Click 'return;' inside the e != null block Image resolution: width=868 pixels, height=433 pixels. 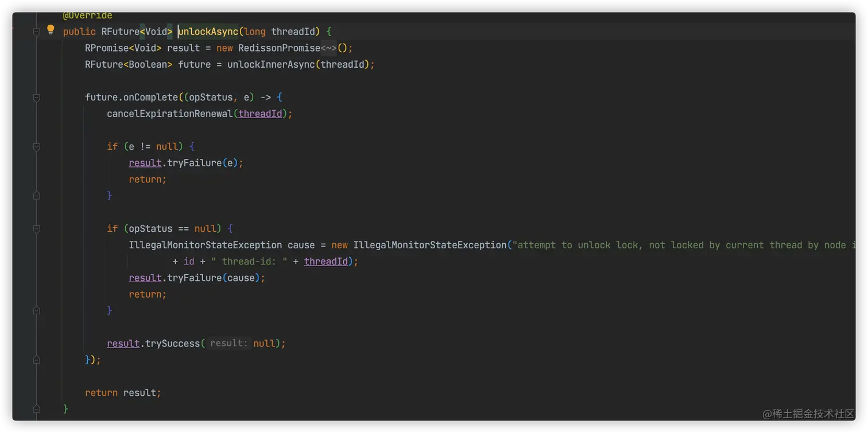[148, 180]
